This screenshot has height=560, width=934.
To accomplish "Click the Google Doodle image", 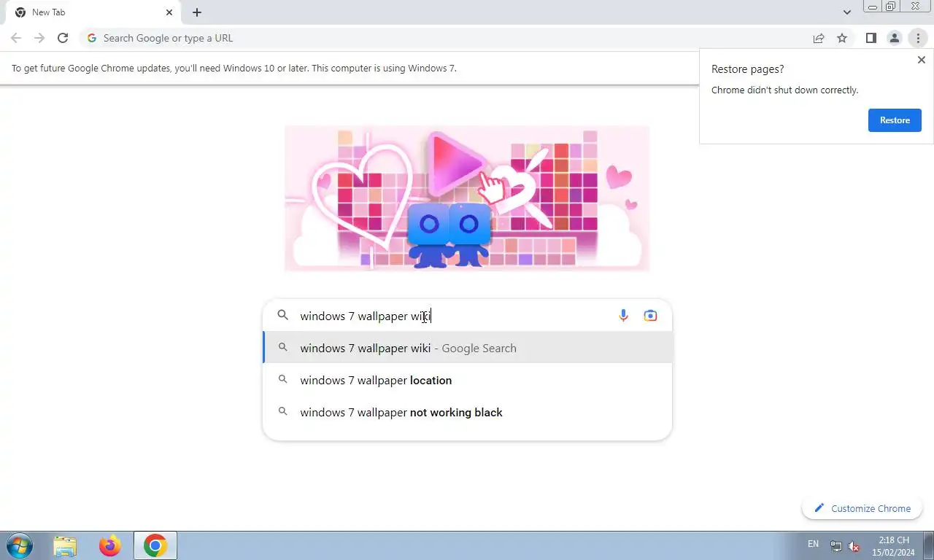I will point(467,198).
